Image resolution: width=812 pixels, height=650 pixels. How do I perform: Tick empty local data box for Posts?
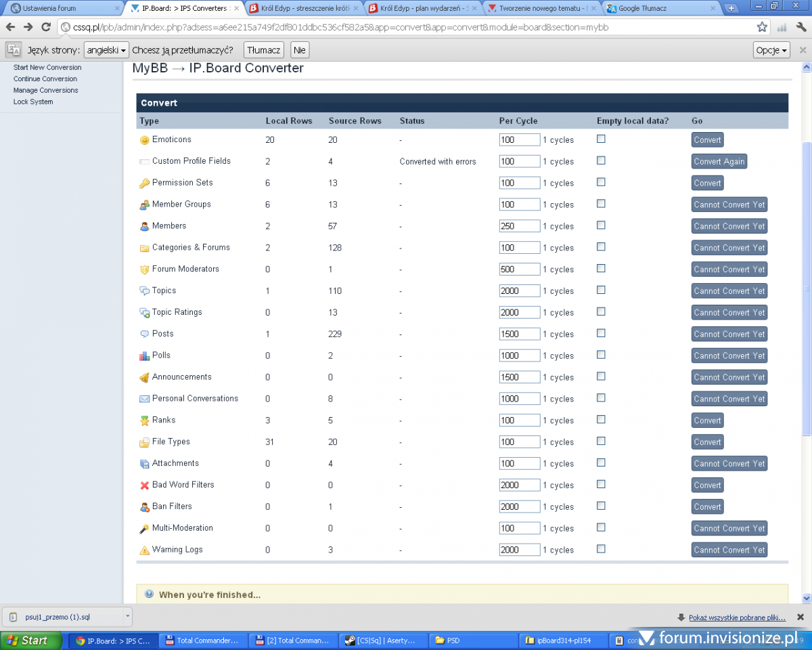(601, 333)
